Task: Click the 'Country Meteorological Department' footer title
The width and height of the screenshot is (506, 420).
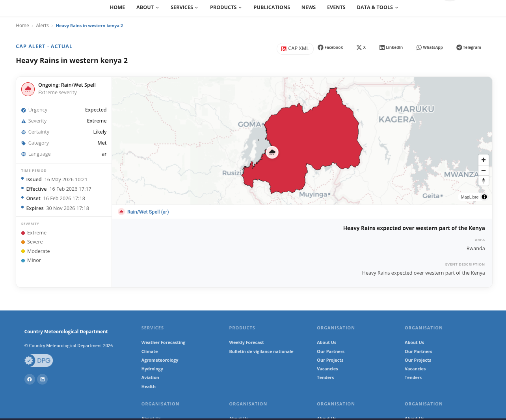Action: pyautogui.click(x=66, y=332)
